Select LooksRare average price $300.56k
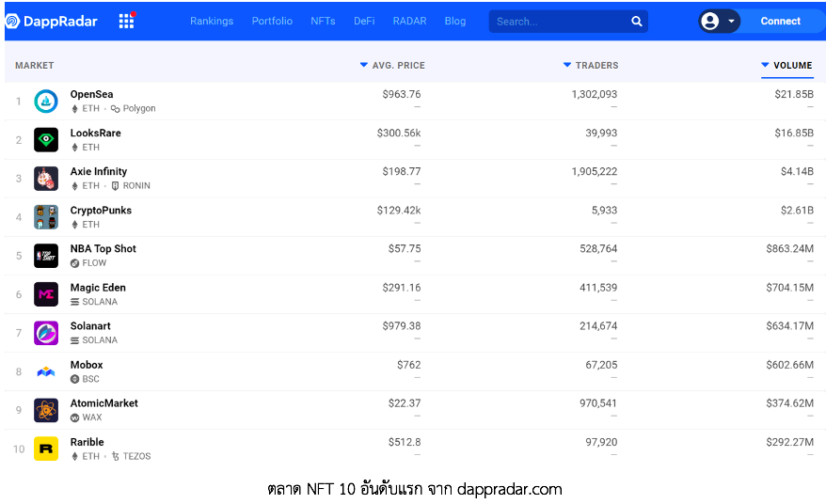The height and width of the screenshot is (504, 826). coord(399,133)
